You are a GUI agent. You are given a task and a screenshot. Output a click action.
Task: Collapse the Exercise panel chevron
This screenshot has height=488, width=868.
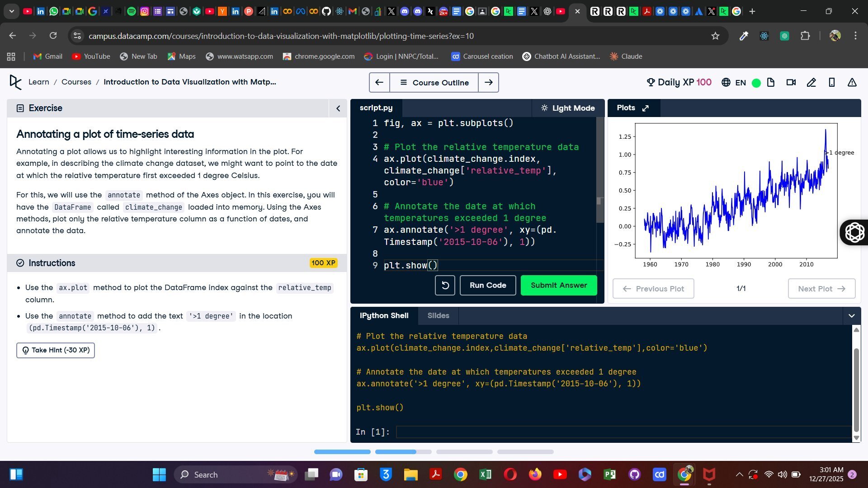tap(338, 108)
